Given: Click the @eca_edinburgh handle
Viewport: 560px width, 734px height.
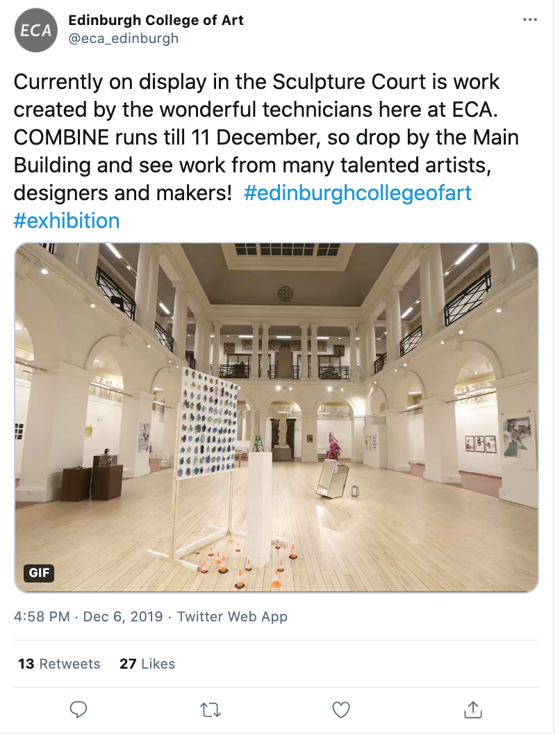Looking at the screenshot, I should click(x=123, y=38).
